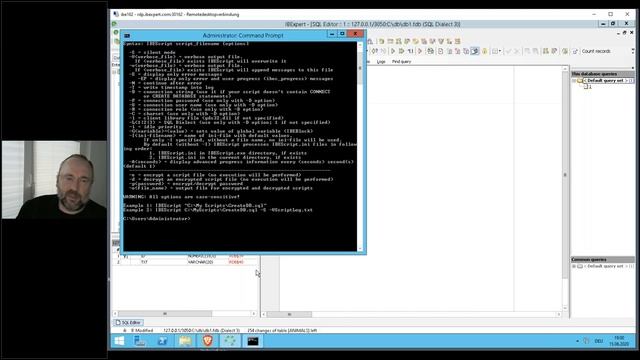Maximize the Administrator Command Prompt window
Screen dimensions: 640x360
coord(342,34)
